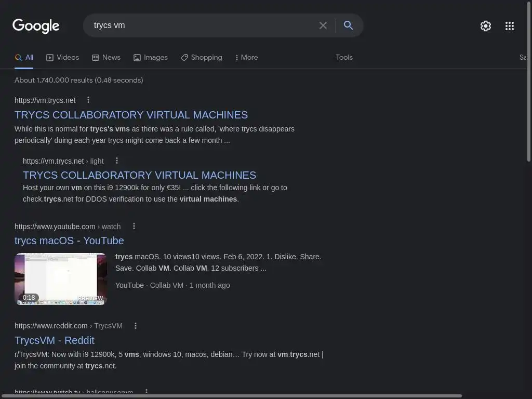Click the magnifying glass search icon
The width and height of the screenshot is (532, 399).
[x=348, y=25]
